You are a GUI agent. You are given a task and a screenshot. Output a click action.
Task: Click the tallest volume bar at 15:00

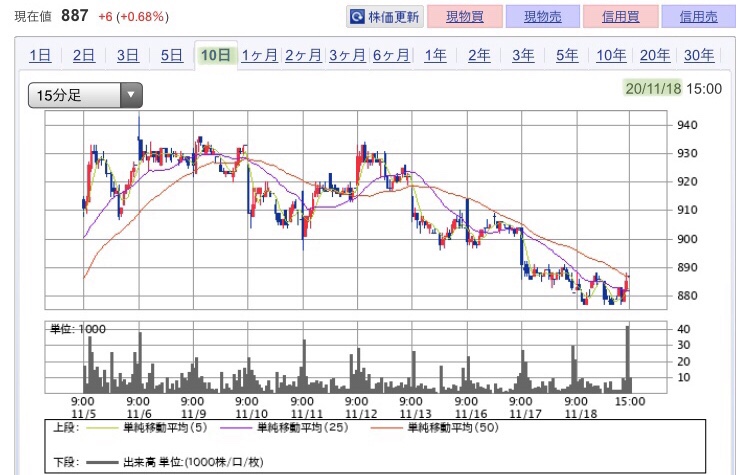628,359
